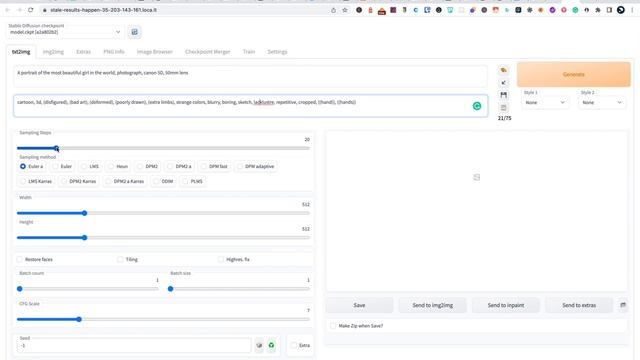The height and width of the screenshot is (360, 640).
Task: Click the Batch size slider handle
Action: (x=171, y=289)
